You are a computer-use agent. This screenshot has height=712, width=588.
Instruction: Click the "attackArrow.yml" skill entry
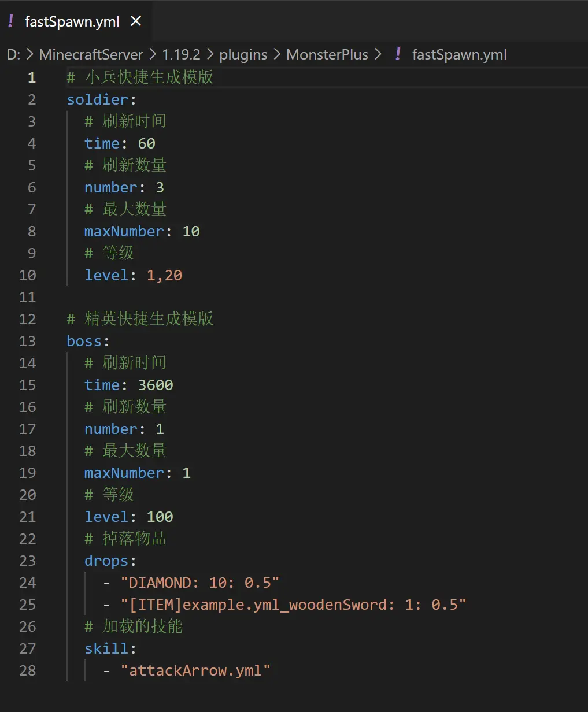coord(195,670)
